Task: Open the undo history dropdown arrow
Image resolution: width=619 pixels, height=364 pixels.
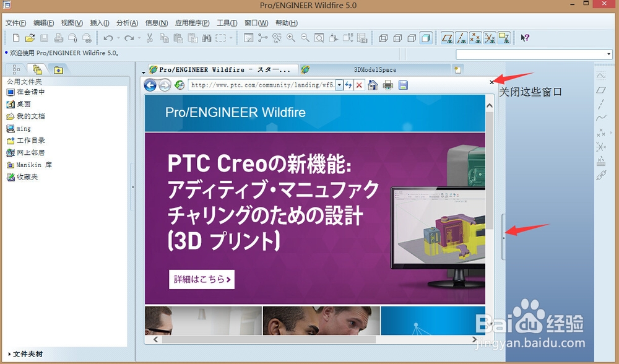Action: point(118,38)
